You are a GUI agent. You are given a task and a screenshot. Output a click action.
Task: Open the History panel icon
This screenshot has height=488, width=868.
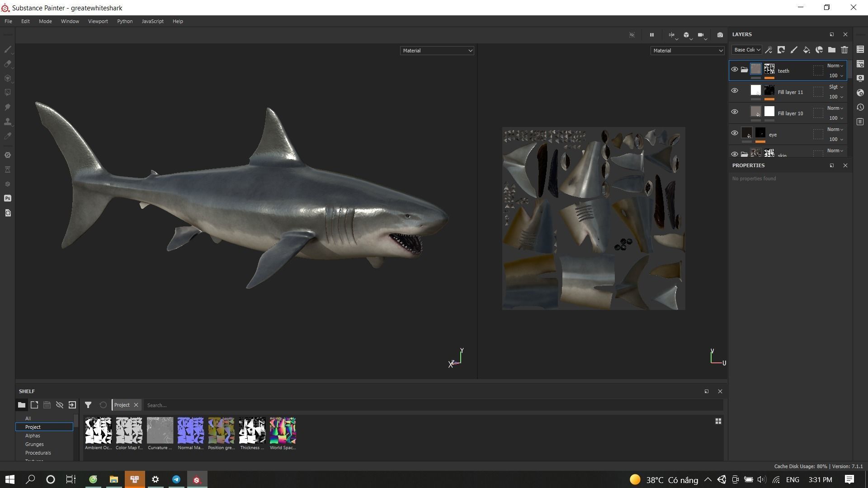pyautogui.click(x=860, y=107)
